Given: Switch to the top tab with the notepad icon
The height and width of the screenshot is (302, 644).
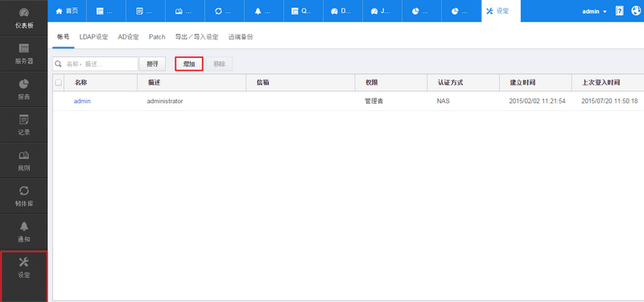Looking at the screenshot, I should (146, 11).
